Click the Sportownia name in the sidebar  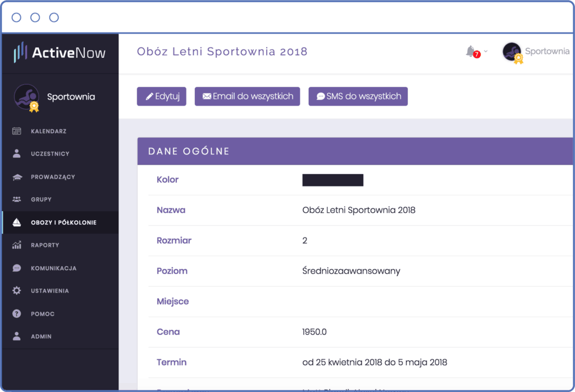[x=71, y=97]
